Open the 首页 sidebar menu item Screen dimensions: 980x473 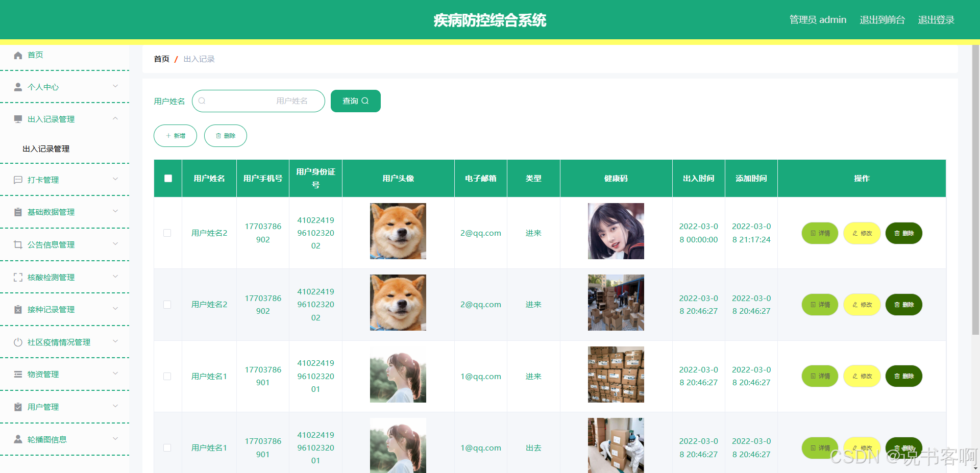point(65,55)
